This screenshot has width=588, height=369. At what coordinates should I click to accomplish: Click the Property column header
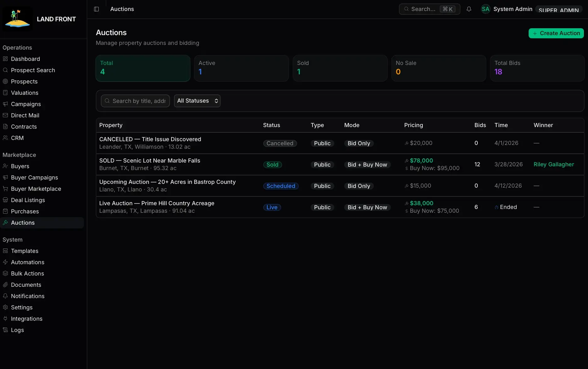[x=111, y=125]
